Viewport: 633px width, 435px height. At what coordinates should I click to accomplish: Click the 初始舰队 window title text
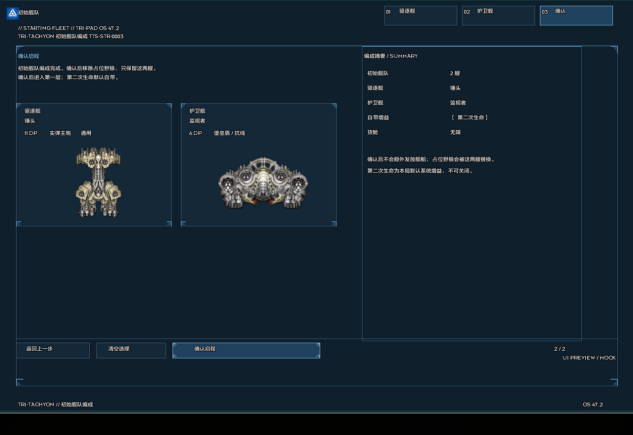pyautogui.click(x=29, y=13)
